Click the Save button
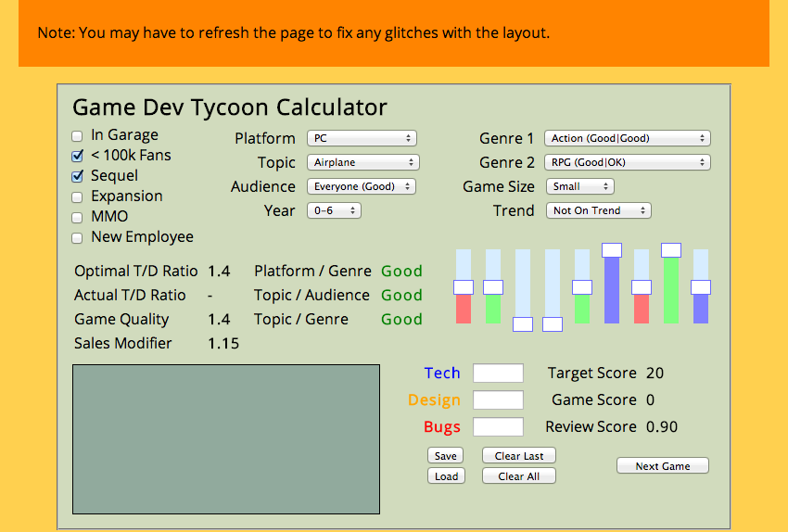This screenshot has width=788, height=532. (x=445, y=456)
